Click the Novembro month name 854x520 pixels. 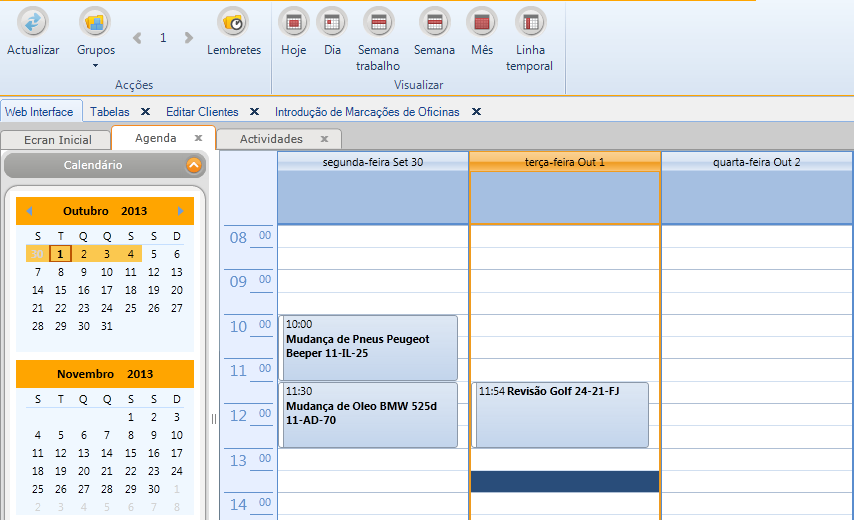pos(86,374)
